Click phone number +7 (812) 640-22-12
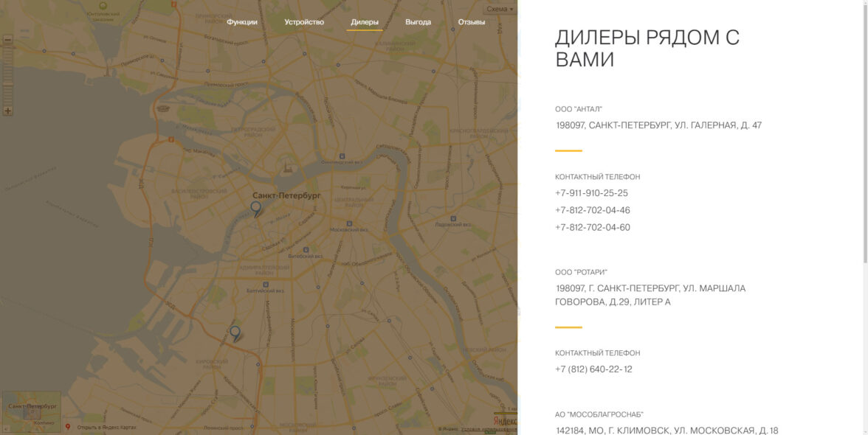 pos(593,369)
